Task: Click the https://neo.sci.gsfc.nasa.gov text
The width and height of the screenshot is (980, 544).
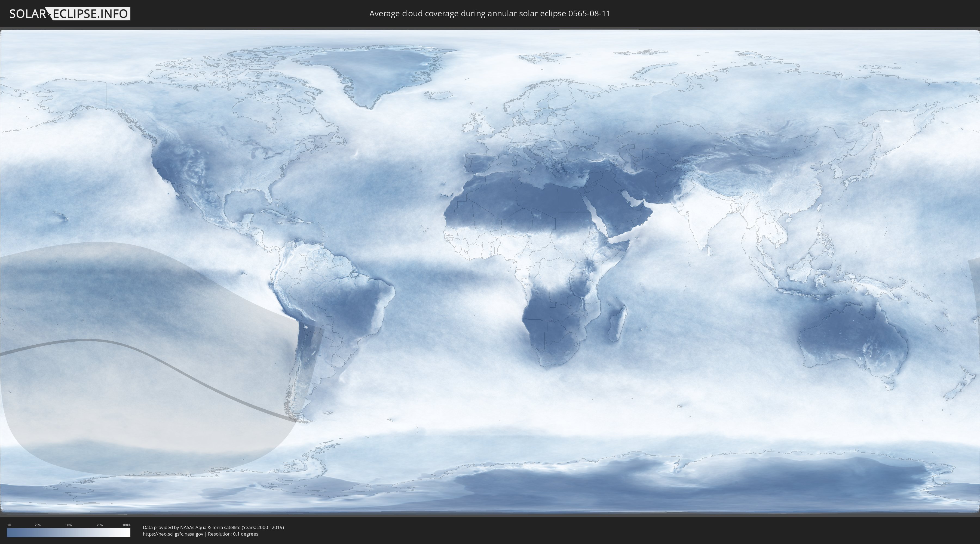Action: point(173,534)
